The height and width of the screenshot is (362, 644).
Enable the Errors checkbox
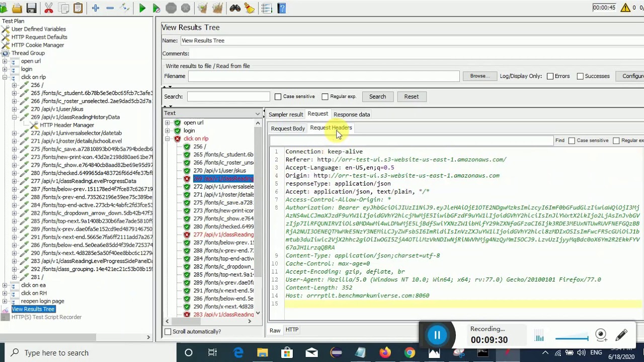click(x=550, y=76)
